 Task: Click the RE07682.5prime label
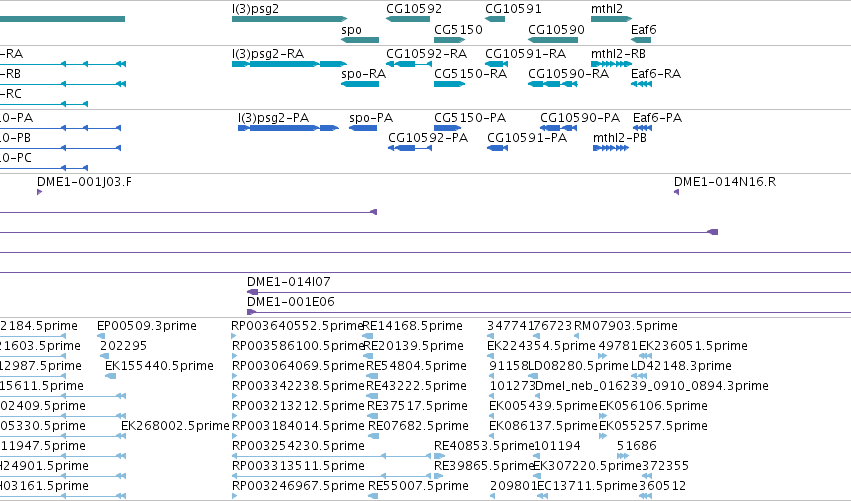point(418,426)
